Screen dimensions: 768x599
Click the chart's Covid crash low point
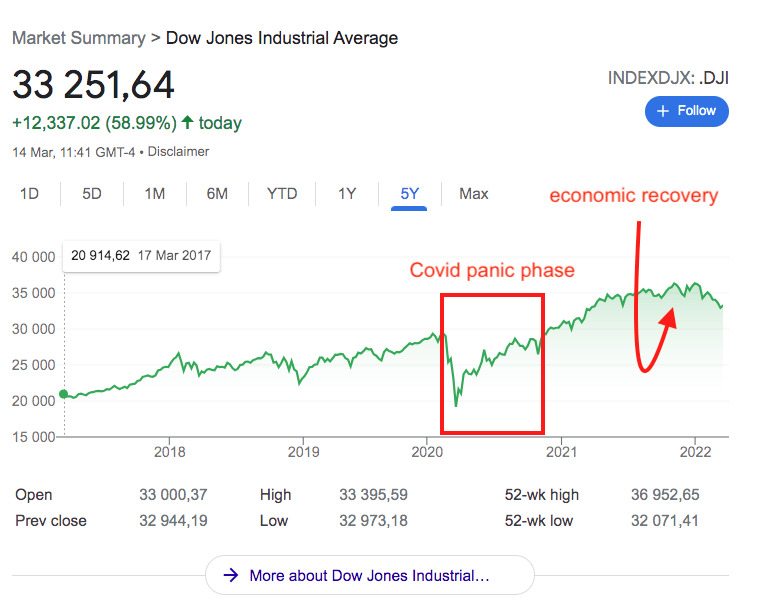point(456,406)
